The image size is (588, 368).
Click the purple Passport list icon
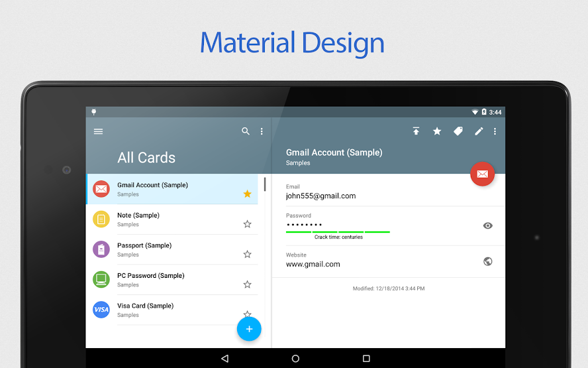(101, 249)
